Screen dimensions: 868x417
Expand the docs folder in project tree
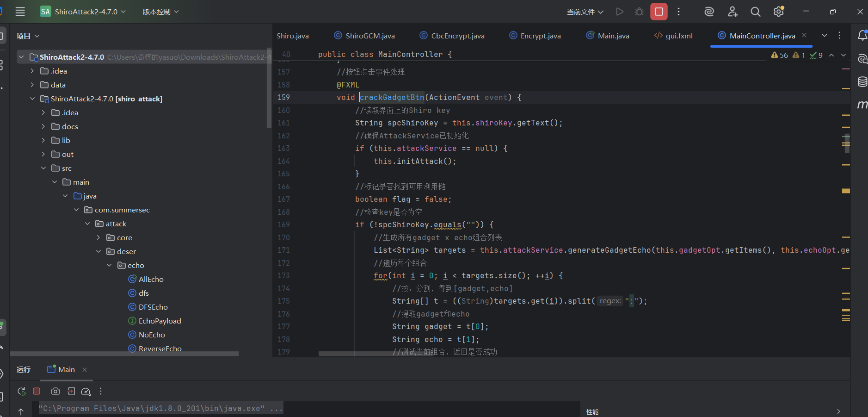click(x=43, y=126)
